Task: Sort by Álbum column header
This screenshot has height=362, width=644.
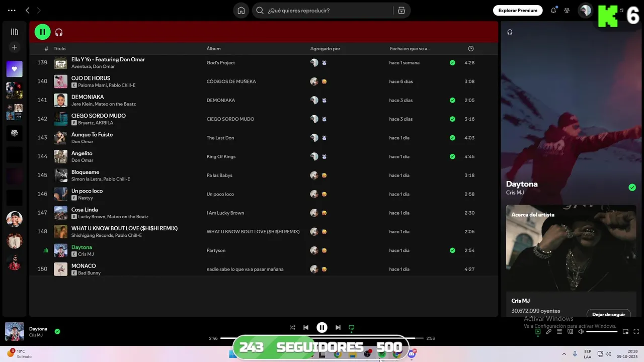Action: [213, 49]
